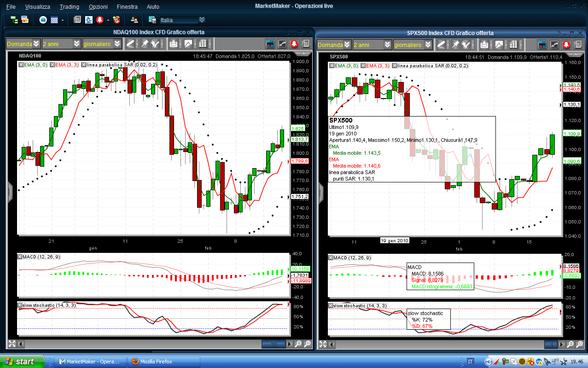The height and width of the screenshot is (368, 588).
Task: Open the red alarm bell in NDAQ100 chart toolbar
Action: pyautogui.click(x=293, y=44)
